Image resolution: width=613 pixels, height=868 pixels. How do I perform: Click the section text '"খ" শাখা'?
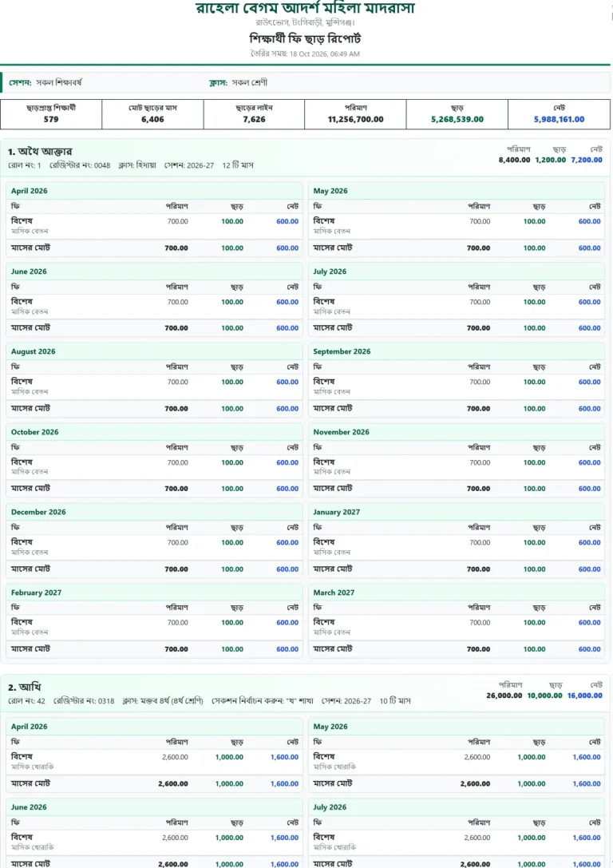coord(299,701)
